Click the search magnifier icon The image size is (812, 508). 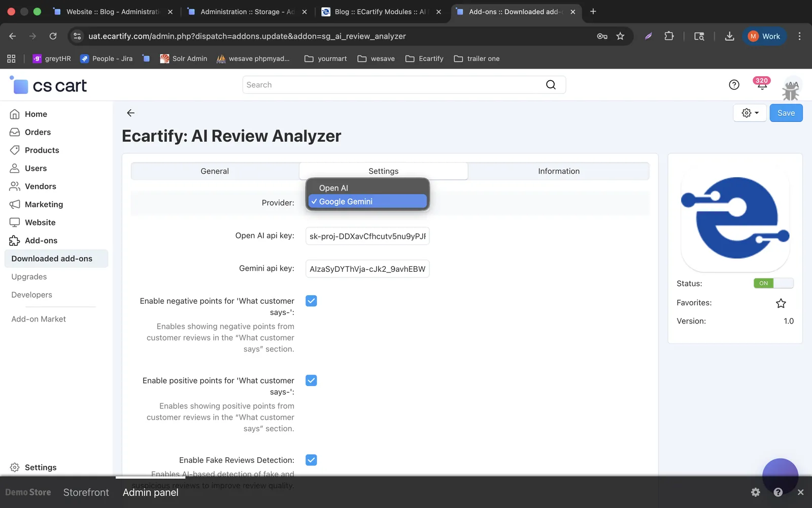(551, 85)
